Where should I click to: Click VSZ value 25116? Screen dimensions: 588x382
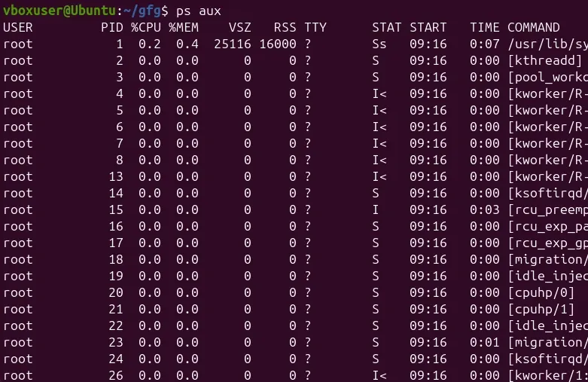[x=233, y=44]
